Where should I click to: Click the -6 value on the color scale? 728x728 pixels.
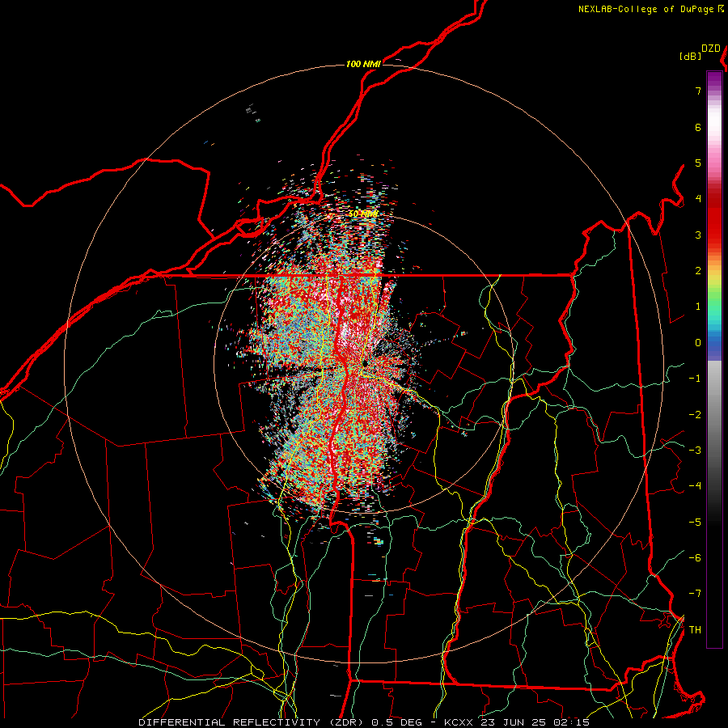[x=695, y=558]
